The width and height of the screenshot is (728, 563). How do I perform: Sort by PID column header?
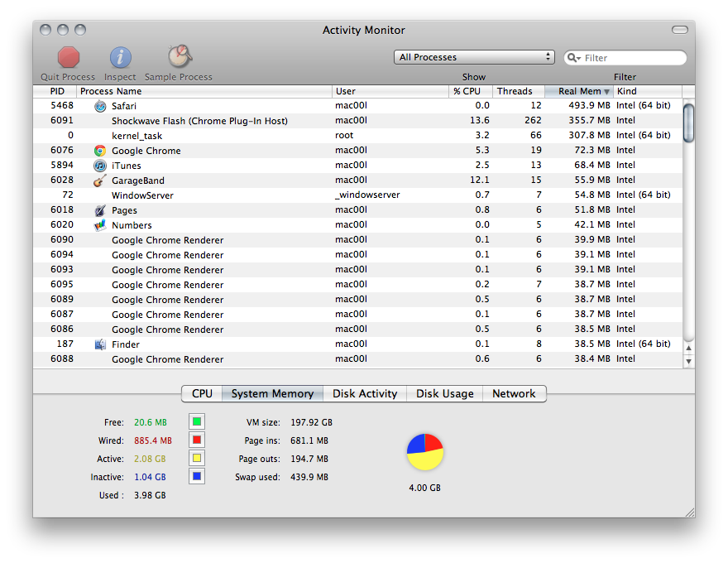click(x=55, y=91)
